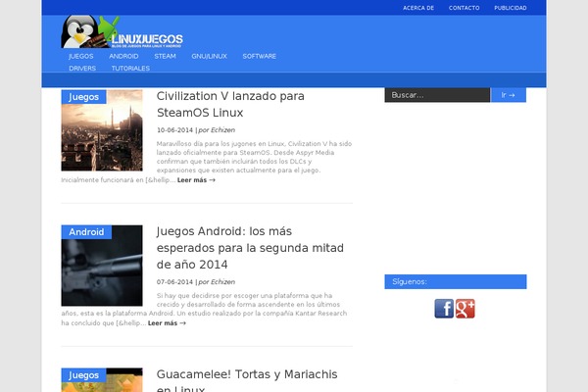Click Leer más on Juegos Android post
This screenshot has height=392, width=588.
[167, 323]
